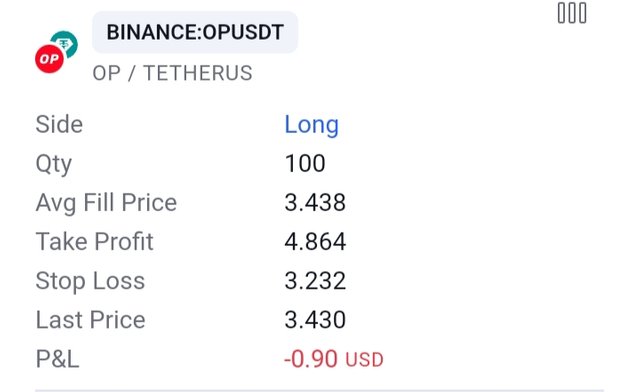Select the Avg Fill Price label

pos(106,203)
